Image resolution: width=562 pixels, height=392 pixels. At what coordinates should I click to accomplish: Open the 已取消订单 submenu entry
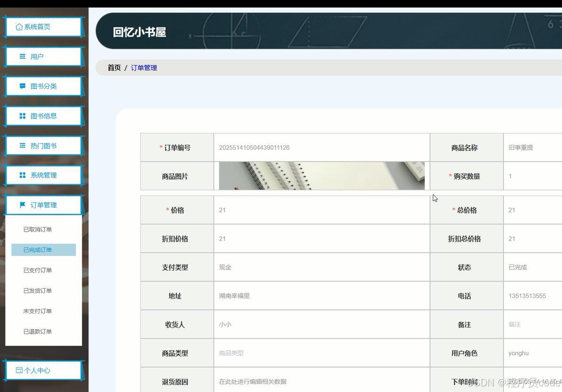37,229
